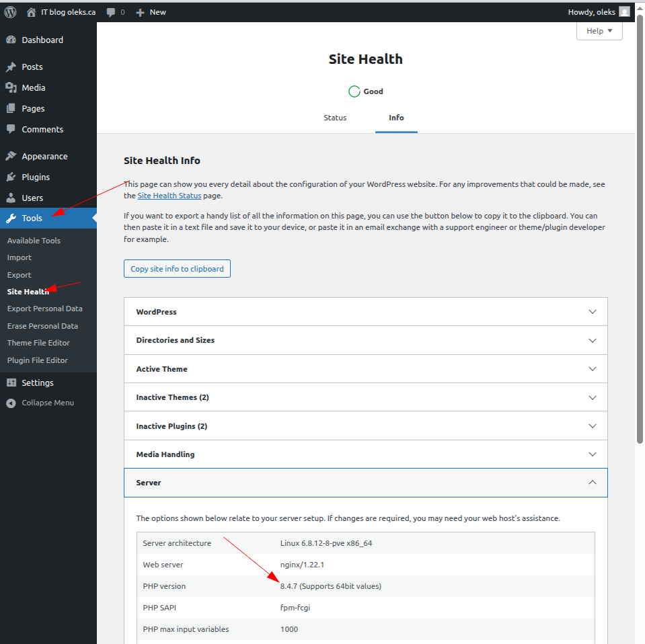The image size is (645, 644).
Task: Click the Site Health page heading
Action: pyautogui.click(x=365, y=59)
